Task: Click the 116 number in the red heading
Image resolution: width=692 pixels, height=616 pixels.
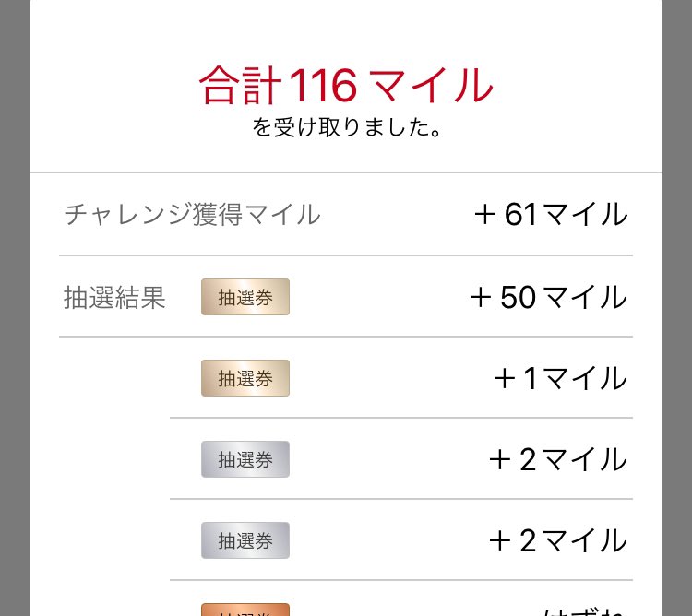Action: click(x=324, y=85)
